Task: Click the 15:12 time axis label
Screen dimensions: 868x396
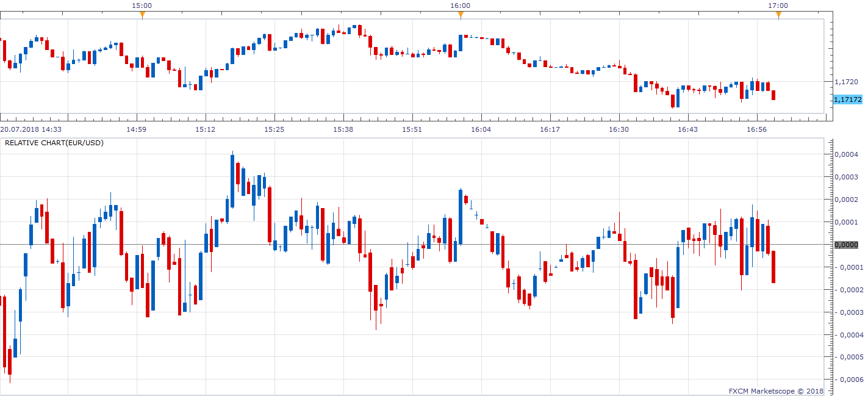Action: click(x=205, y=129)
